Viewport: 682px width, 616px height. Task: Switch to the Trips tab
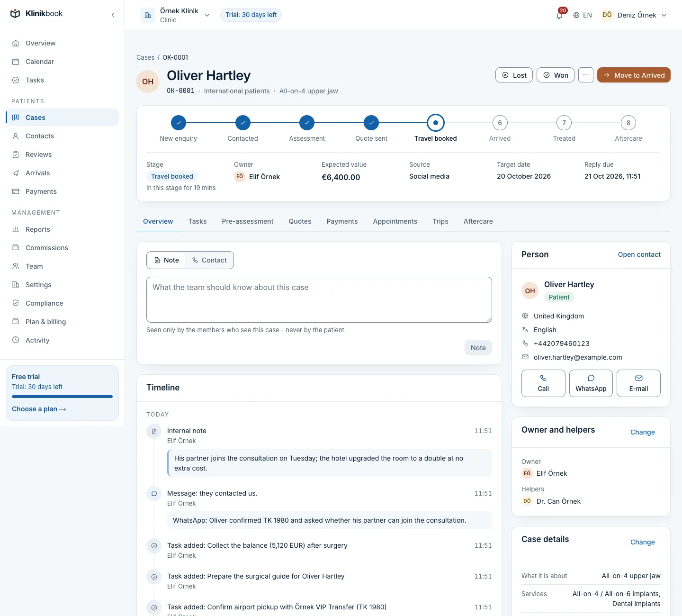pyautogui.click(x=440, y=221)
